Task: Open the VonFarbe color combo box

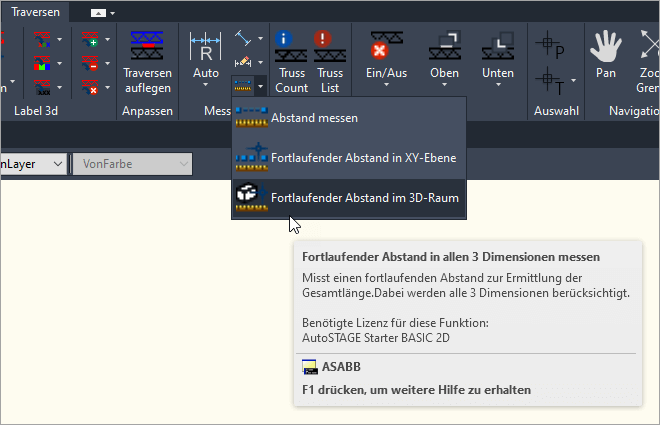Action: (x=133, y=164)
